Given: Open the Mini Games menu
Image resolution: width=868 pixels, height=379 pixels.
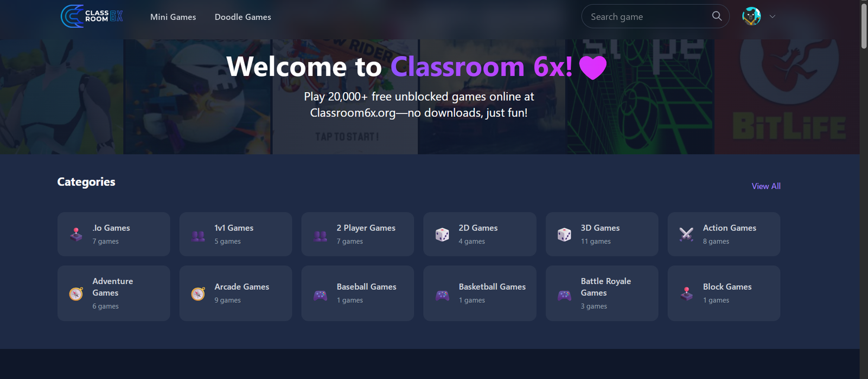Looking at the screenshot, I should (173, 17).
